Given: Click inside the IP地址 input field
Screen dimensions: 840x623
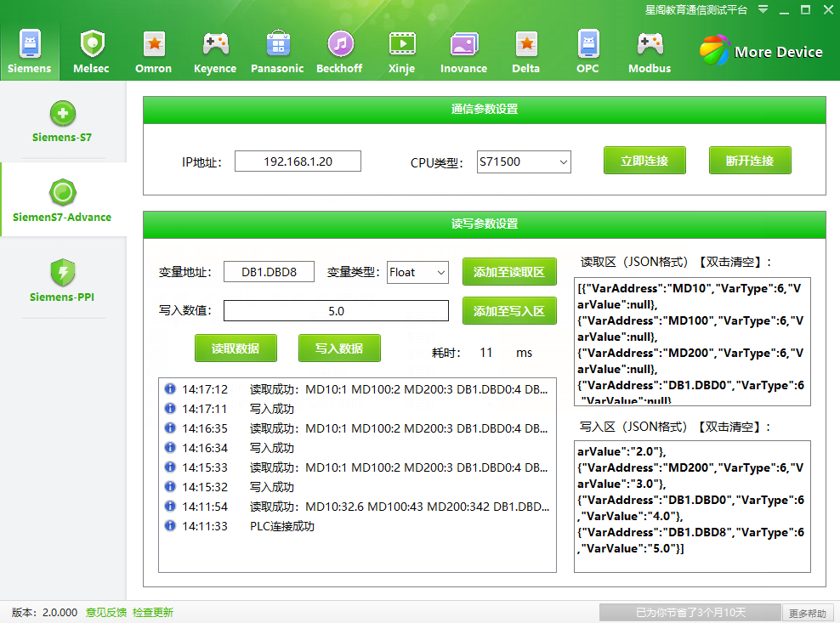Looking at the screenshot, I should coord(298,161).
